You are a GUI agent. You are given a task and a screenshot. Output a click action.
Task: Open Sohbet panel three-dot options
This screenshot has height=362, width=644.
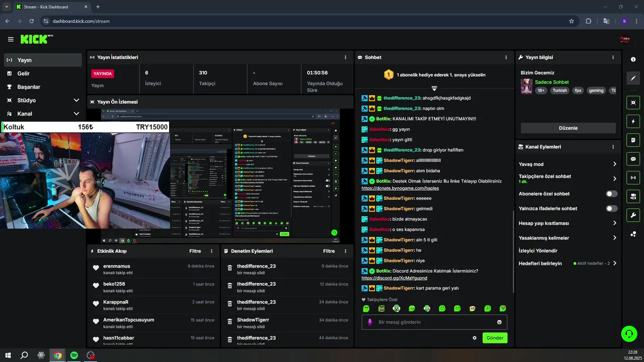(x=506, y=57)
